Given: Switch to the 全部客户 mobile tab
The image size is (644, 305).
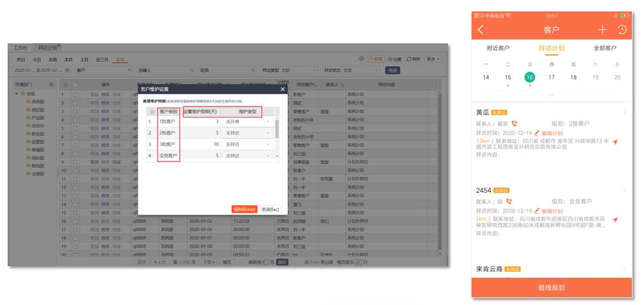Looking at the screenshot, I should pyautogui.click(x=605, y=48).
